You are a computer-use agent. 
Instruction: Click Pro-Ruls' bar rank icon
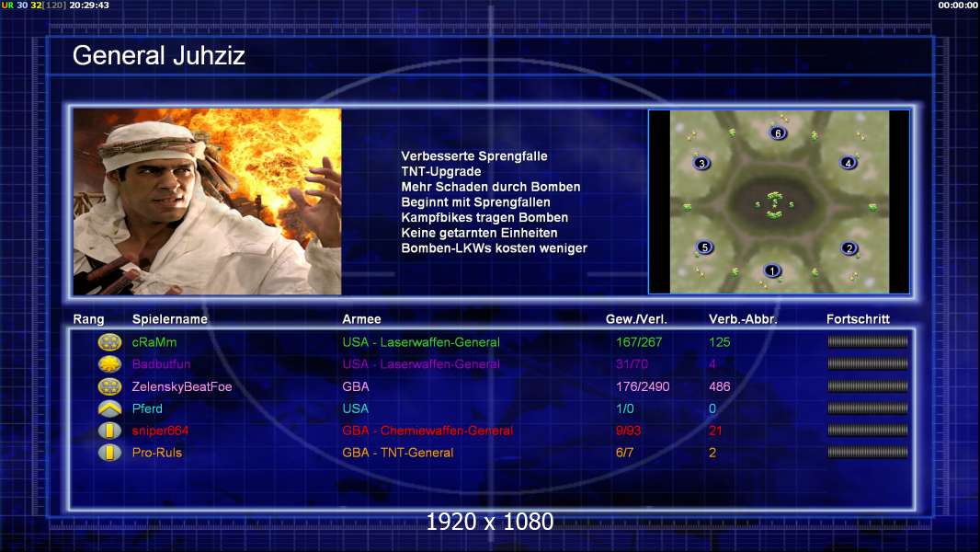click(109, 453)
